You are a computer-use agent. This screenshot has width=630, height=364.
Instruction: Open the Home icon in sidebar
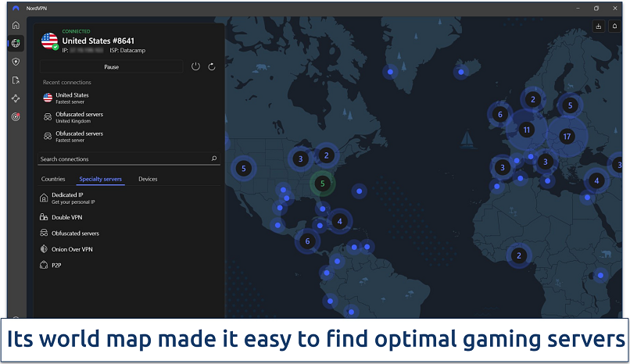click(x=16, y=25)
